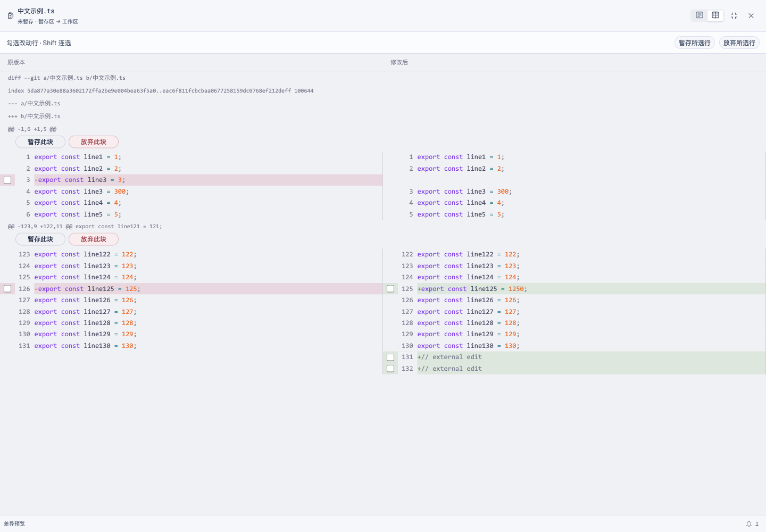Check the box on added line 132
This screenshot has width=766, height=532.
390,369
